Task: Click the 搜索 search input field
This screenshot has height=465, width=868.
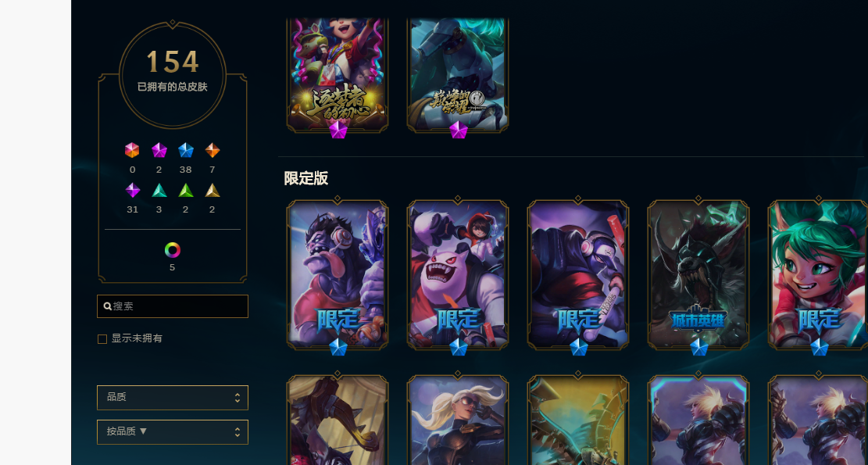Action: (173, 306)
